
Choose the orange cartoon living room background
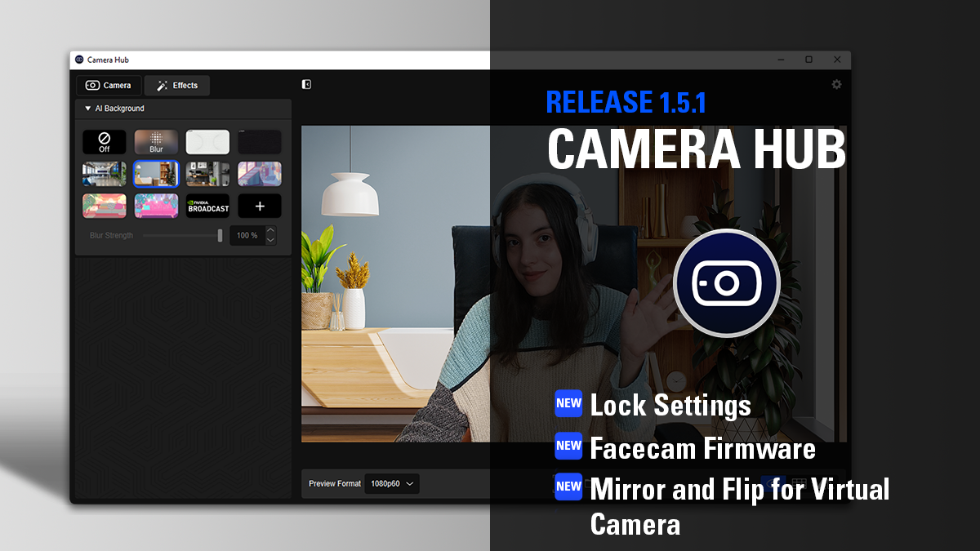pos(105,206)
